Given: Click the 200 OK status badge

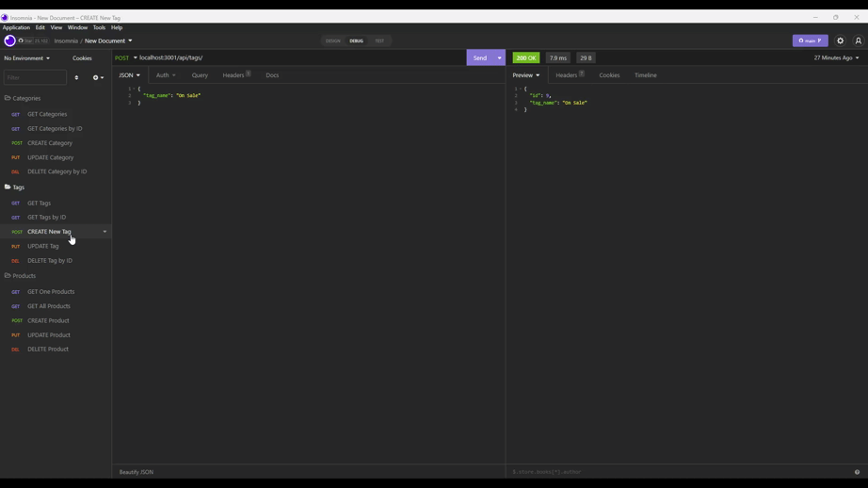Looking at the screenshot, I should coord(526,57).
